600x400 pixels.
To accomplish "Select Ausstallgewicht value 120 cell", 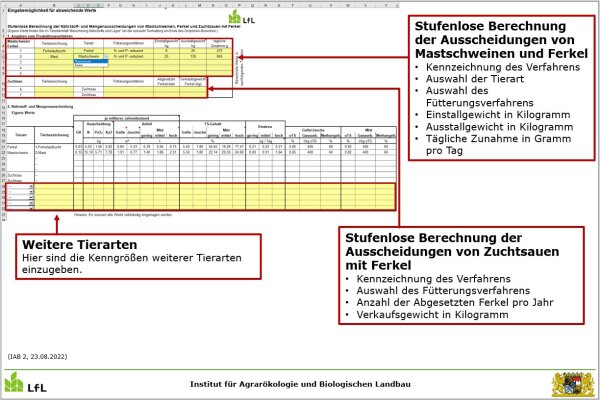I will [x=193, y=56].
